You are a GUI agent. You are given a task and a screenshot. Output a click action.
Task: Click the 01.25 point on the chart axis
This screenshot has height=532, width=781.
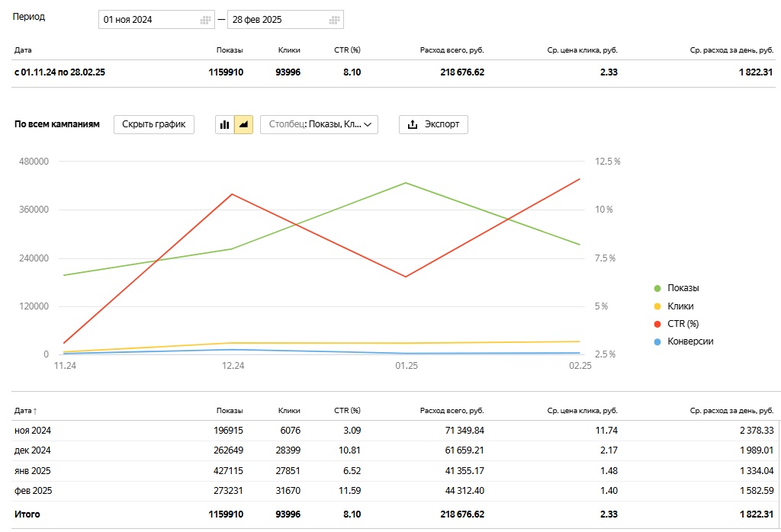(406, 366)
